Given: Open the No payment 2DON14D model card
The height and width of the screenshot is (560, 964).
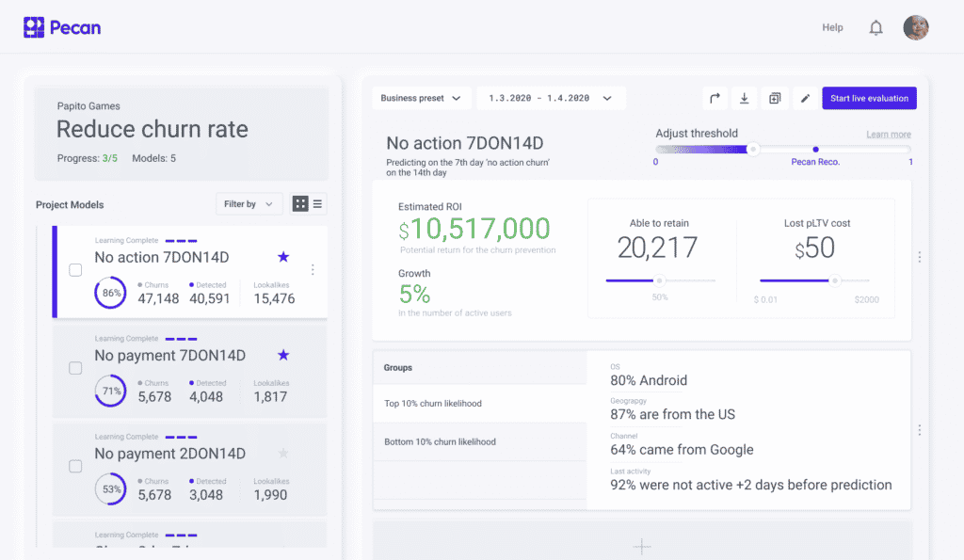Looking at the screenshot, I should tap(190, 470).
